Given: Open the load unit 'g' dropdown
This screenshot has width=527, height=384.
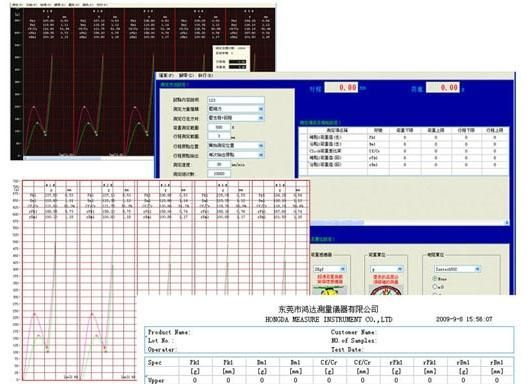Looking at the screenshot, I should coord(387,269).
